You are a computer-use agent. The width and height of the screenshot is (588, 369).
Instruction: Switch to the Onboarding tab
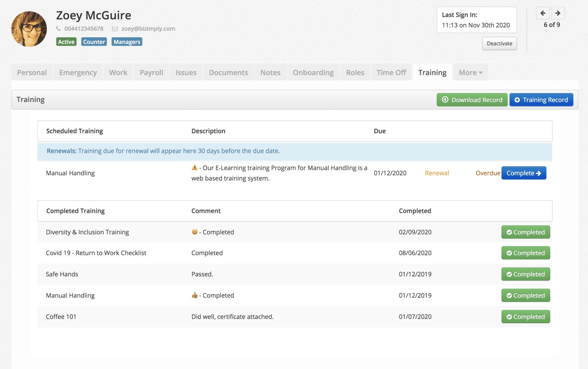[313, 73]
